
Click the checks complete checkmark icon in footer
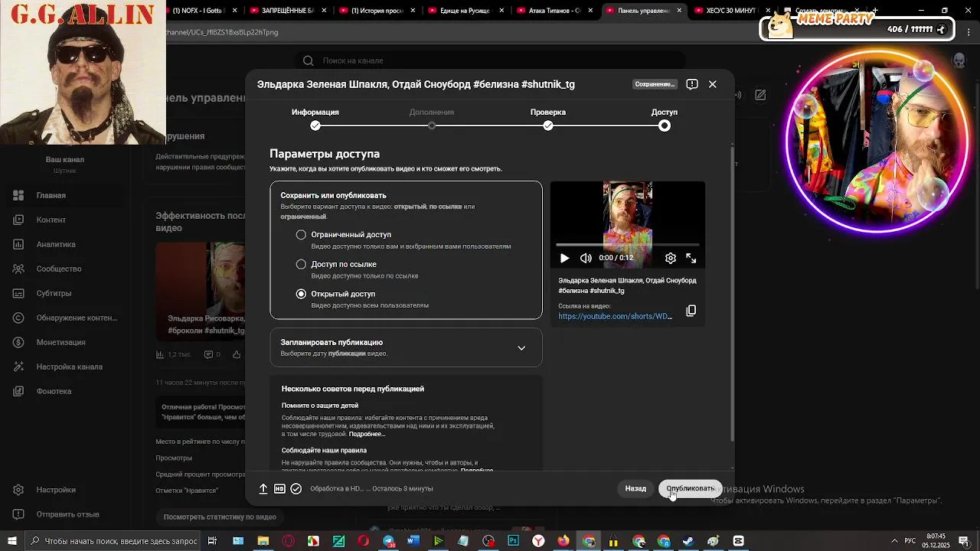coord(296,488)
